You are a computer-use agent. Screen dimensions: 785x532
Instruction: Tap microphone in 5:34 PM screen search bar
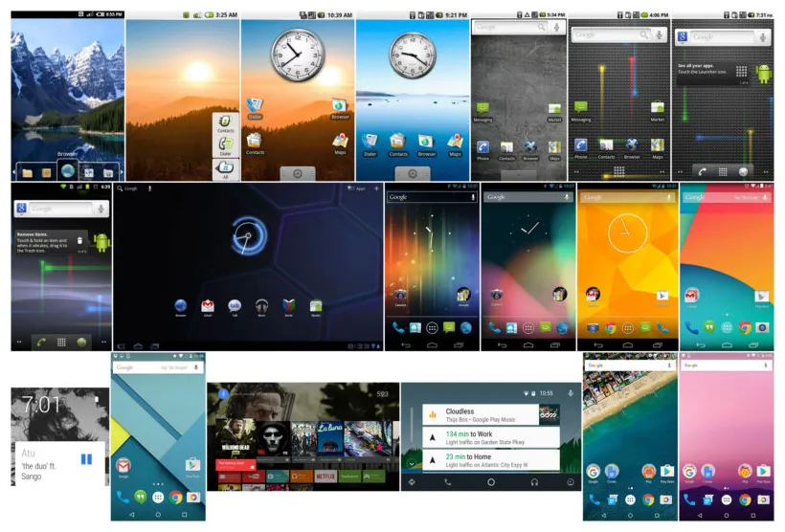556,28
